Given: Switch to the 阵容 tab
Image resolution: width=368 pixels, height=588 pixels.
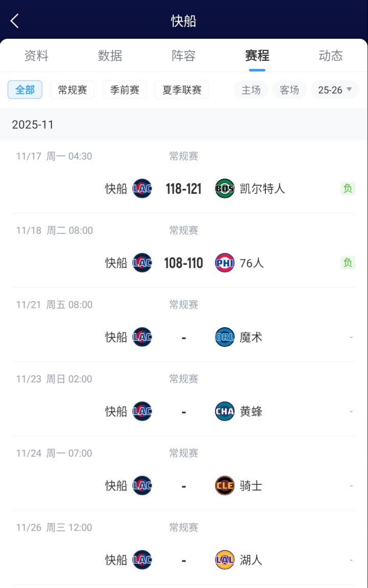Looking at the screenshot, I should click(183, 56).
